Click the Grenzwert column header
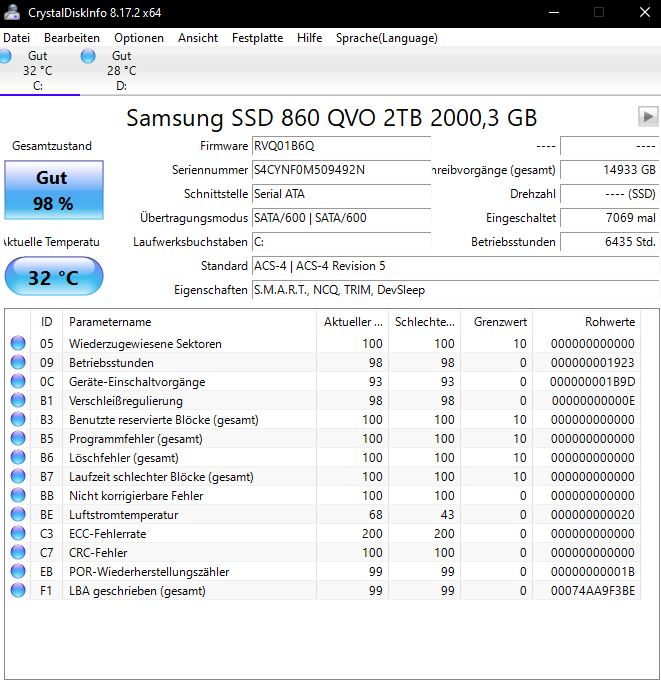This screenshot has height=685, width=661. [x=496, y=322]
